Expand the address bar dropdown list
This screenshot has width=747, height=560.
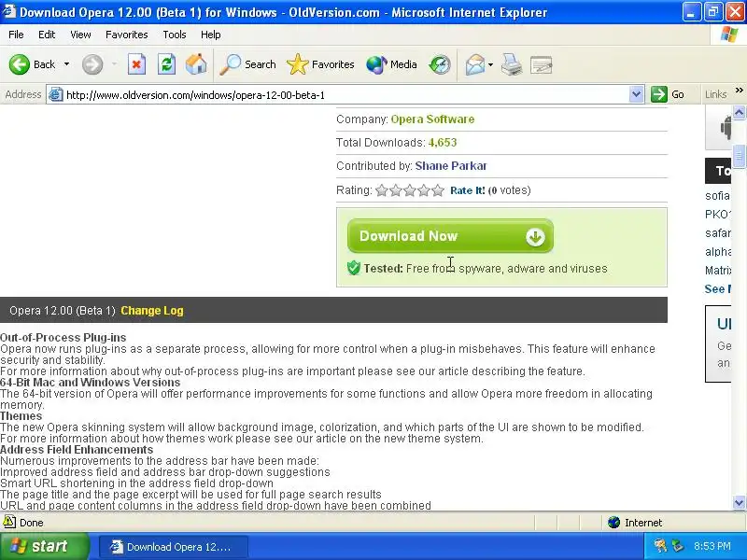[636, 95]
